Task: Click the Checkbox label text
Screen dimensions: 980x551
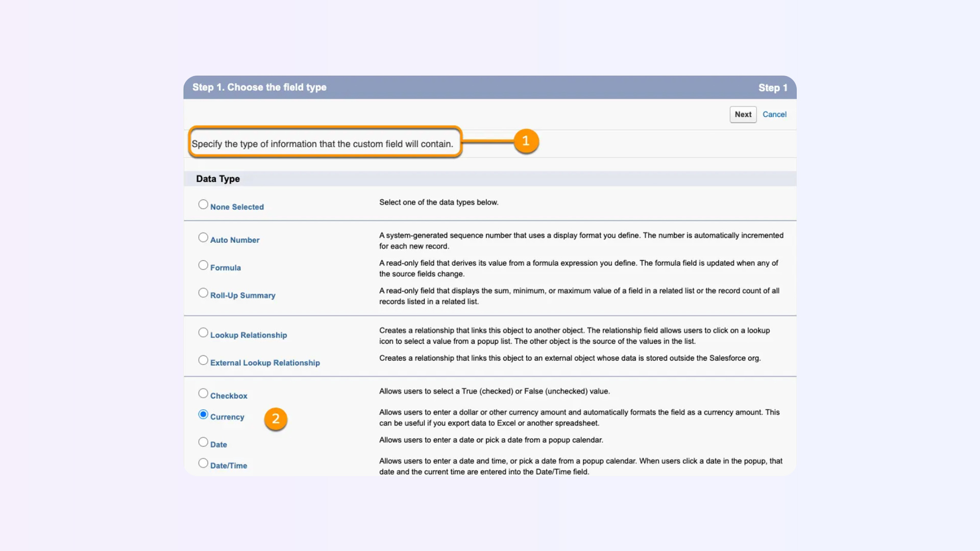Action: tap(229, 395)
